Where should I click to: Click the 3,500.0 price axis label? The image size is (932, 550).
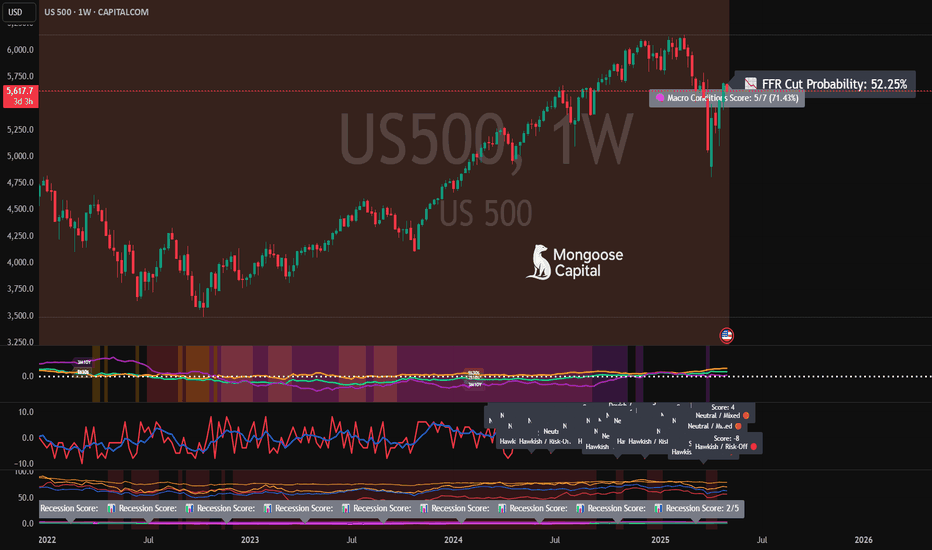click(20, 316)
